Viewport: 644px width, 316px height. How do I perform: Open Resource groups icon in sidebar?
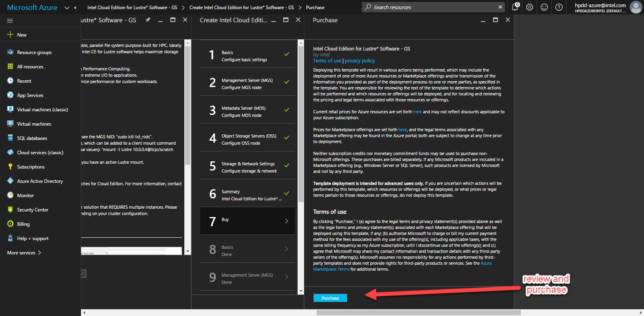[10, 52]
